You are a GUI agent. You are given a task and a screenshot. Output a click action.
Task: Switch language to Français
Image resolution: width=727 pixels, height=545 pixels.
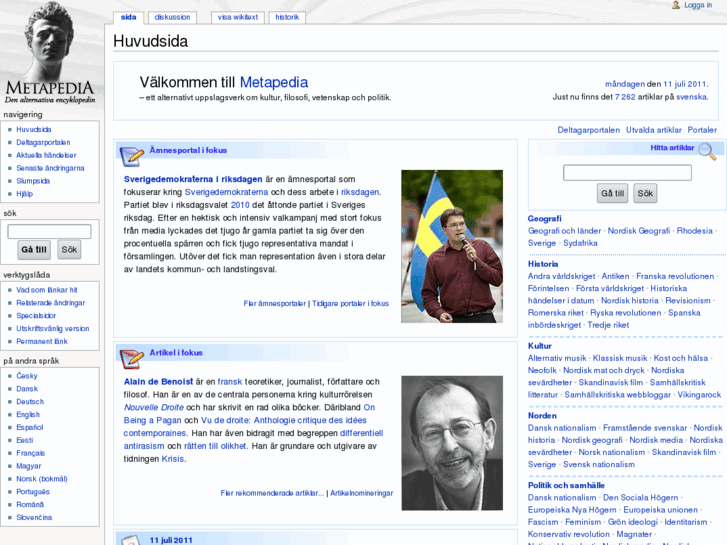pyautogui.click(x=31, y=453)
